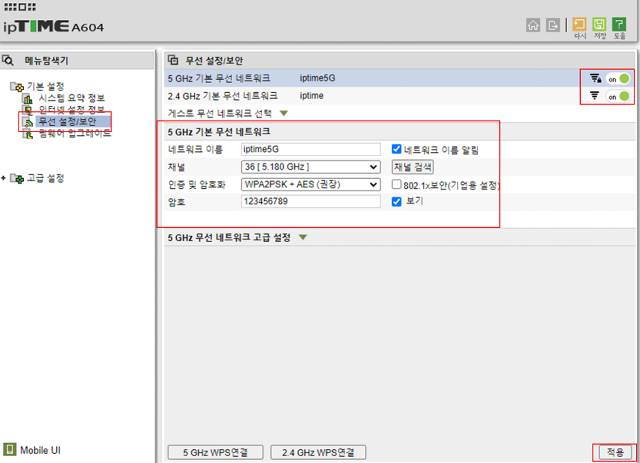Image resolution: width=640 pixels, height=463 pixels.
Task: Open the 채널 36 [5.180 GHz] dropdown
Action: click(x=311, y=167)
